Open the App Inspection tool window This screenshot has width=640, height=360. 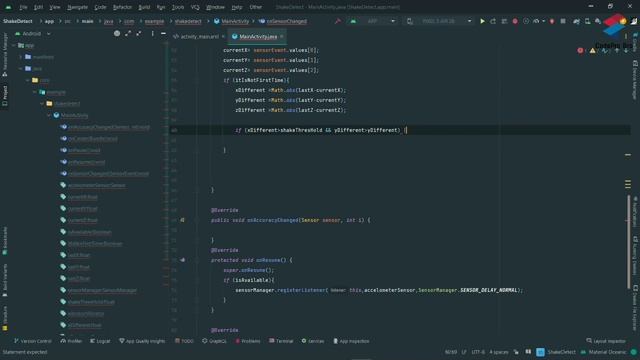351,341
